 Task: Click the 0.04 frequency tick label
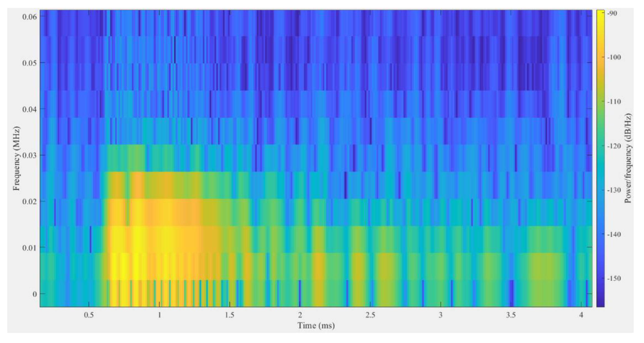point(30,109)
